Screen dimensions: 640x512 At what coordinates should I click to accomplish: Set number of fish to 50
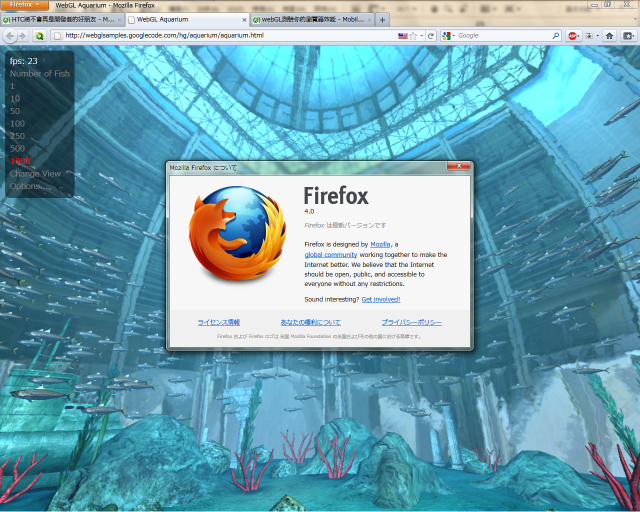click(15, 111)
